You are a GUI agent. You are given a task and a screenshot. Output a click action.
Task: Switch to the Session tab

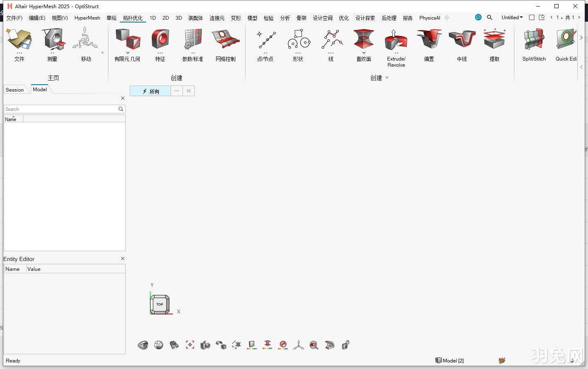point(15,90)
